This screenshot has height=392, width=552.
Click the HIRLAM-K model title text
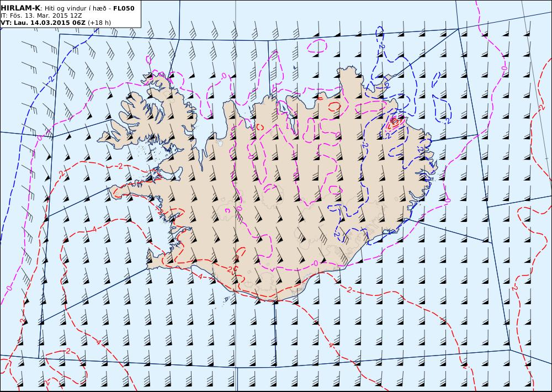click(x=20, y=8)
